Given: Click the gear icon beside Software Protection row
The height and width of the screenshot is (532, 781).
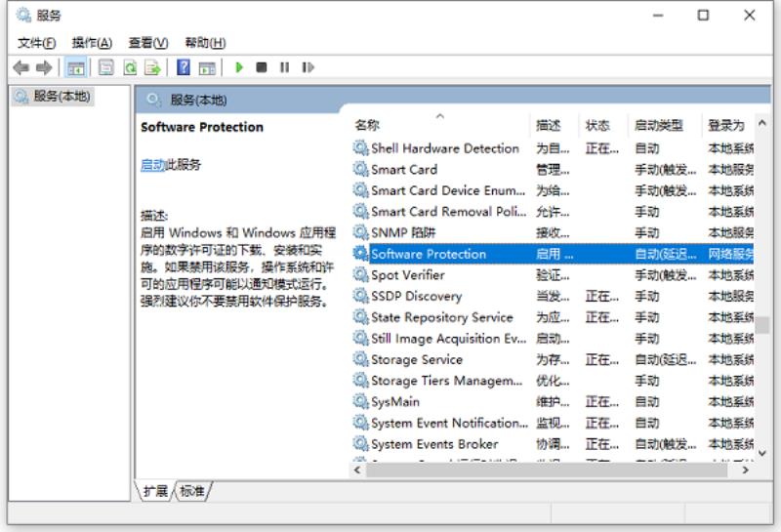Looking at the screenshot, I should coord(360,254).
